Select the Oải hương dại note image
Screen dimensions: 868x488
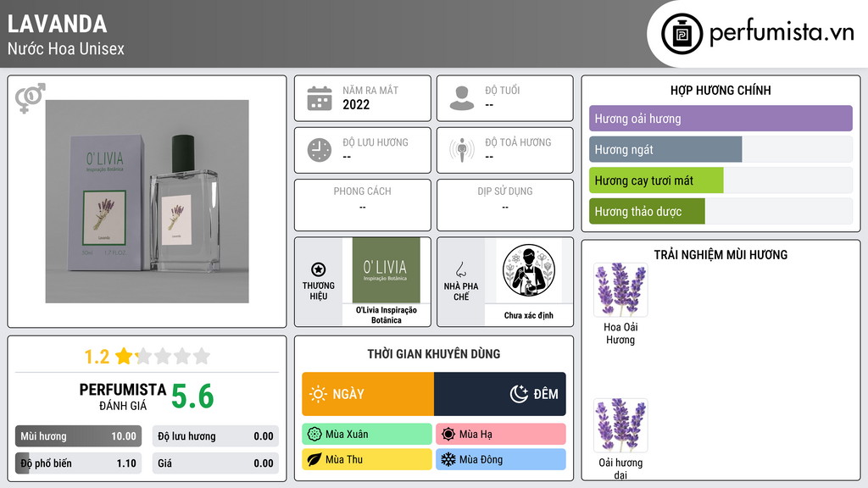(620, 425)
